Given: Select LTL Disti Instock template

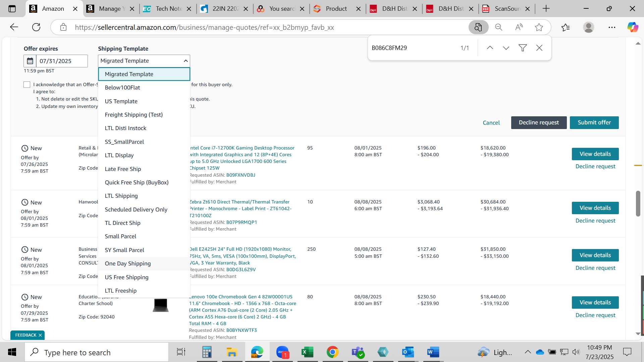Looking at the screenshot, I should pyautogui.click(x=144, y=128).
